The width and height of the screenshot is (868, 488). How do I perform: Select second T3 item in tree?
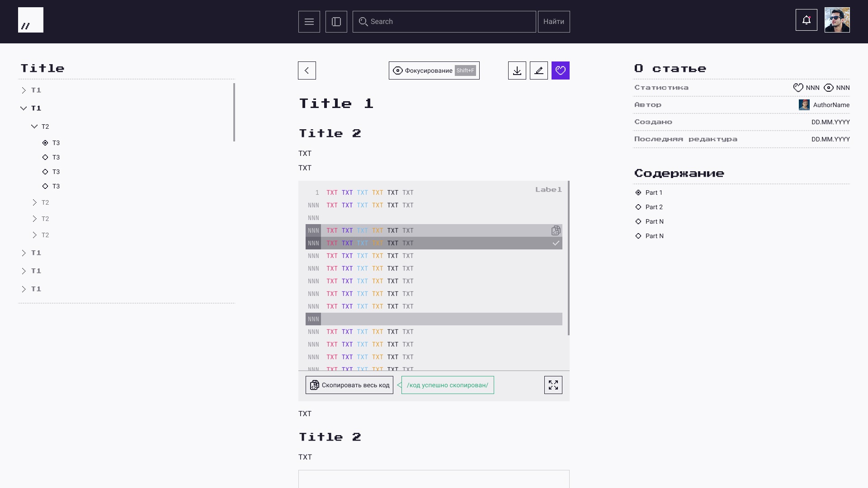point(56,157)
